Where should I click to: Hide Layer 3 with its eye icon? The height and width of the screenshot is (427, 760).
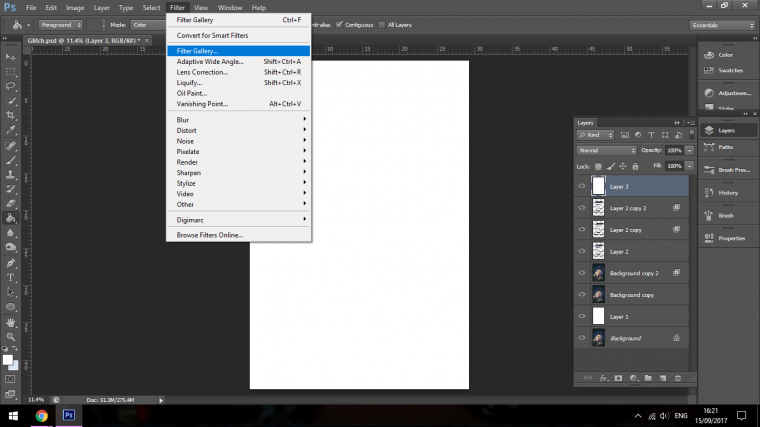tap(582, 186)
